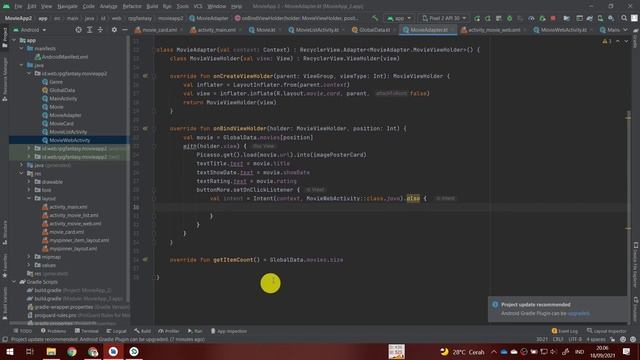Select MovieWebActivity in project tree
This screenshot has width=640, height=360.
69,140
